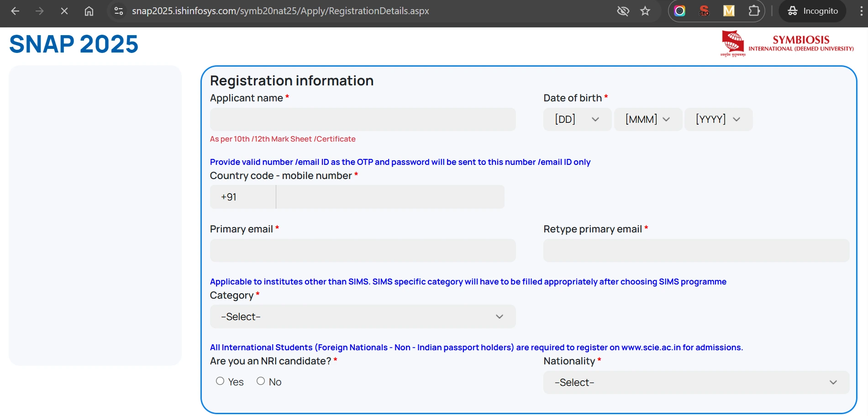View site information icon in address bar
868x416 pixels.
tap(119, 11)
